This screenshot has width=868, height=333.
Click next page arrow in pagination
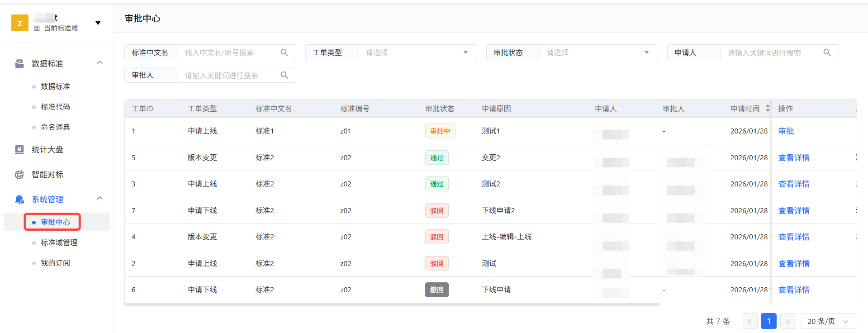787,321
